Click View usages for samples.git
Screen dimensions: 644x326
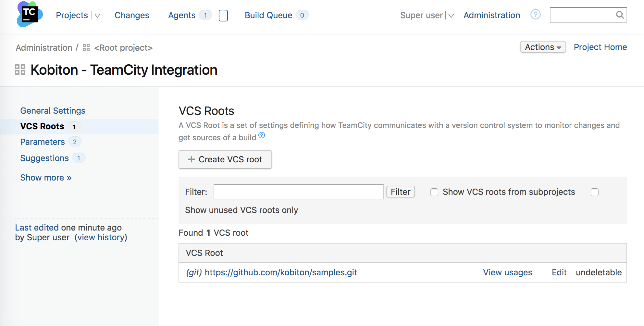tap(508, 272)
